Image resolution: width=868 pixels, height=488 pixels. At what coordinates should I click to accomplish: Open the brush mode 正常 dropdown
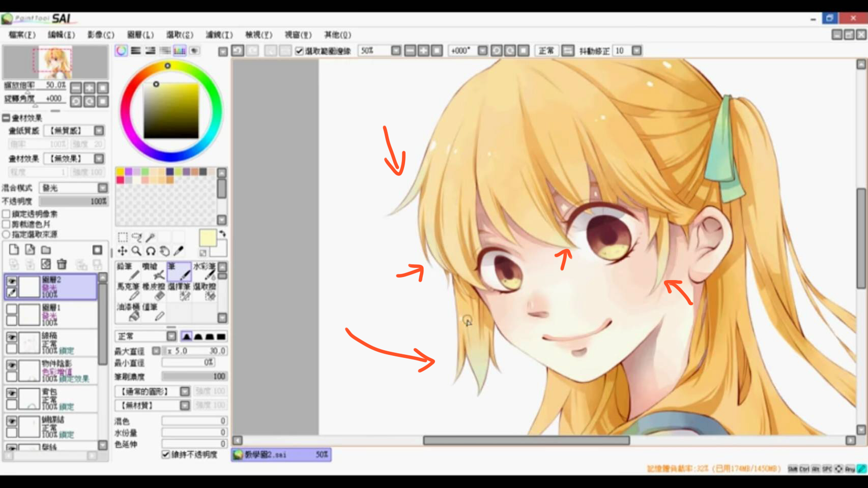tap(171, 337)
